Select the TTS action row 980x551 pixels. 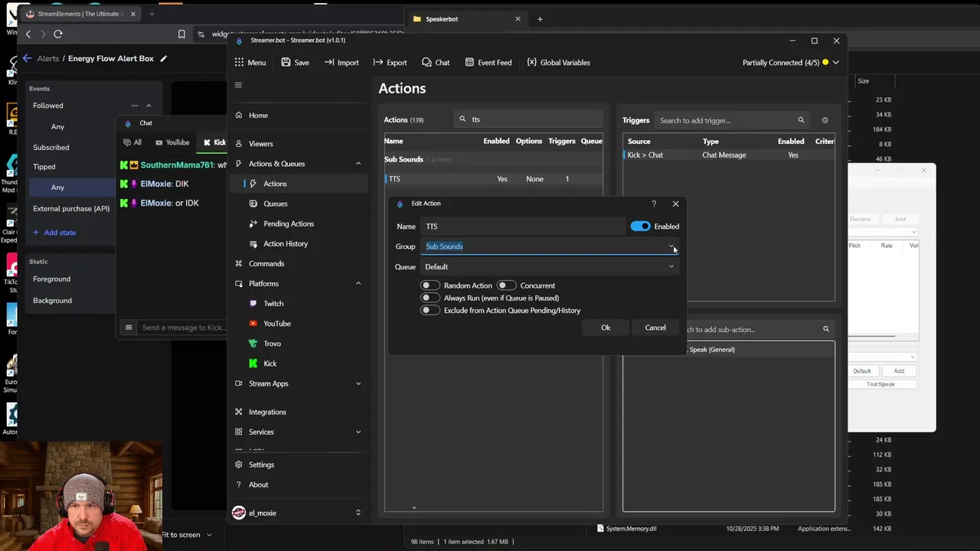[493, 179]
